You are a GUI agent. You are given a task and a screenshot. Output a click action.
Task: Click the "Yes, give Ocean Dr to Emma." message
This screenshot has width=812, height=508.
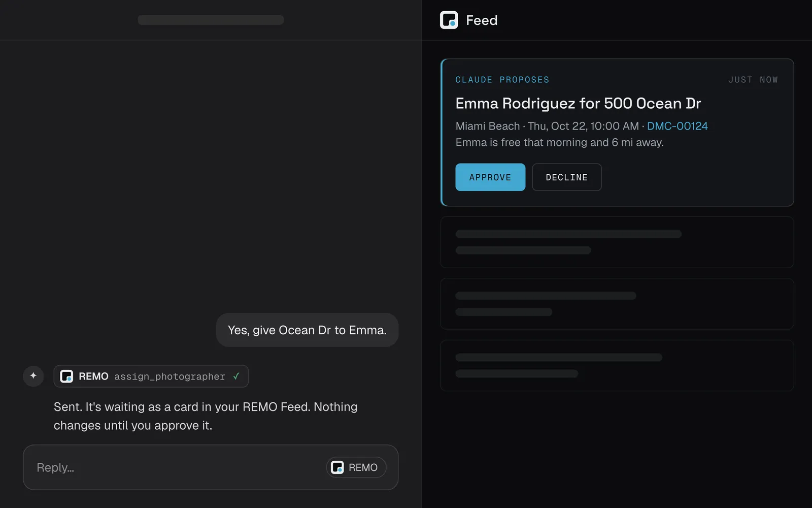pos(307,330)
